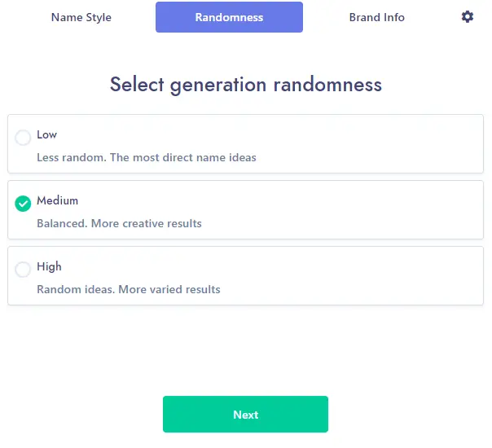
Task: Click "Random ideas. More varied results" description
Action: [129, 289]
